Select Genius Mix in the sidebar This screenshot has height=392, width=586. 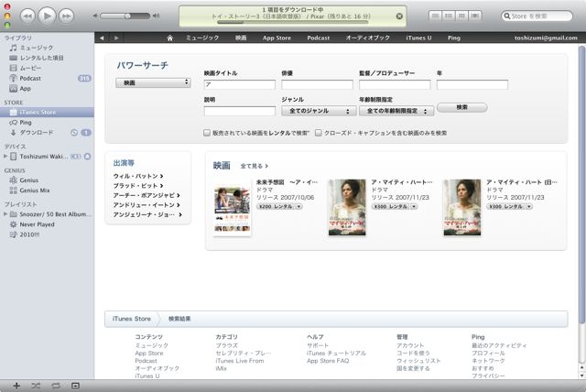(x=47, y=191)
